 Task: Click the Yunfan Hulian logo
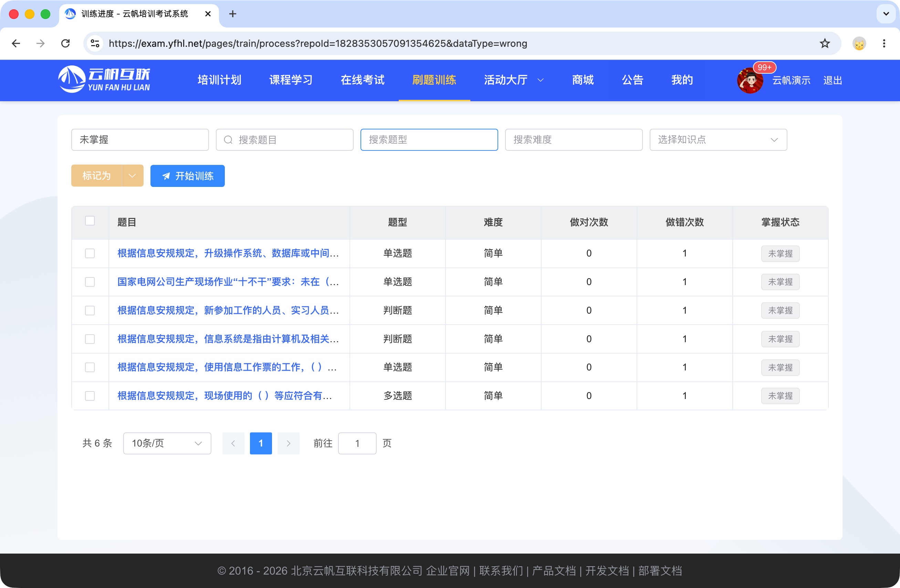[104, 80]
